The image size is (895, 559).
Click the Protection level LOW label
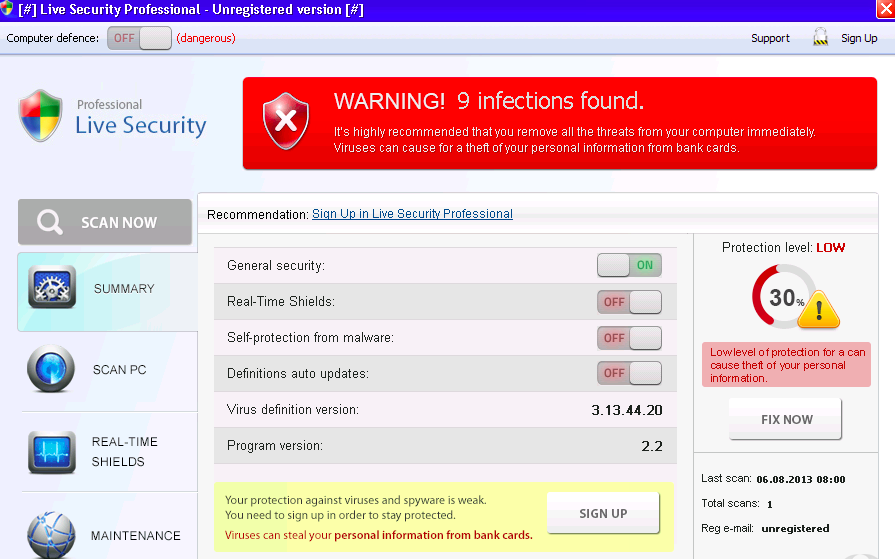point(783,247)
